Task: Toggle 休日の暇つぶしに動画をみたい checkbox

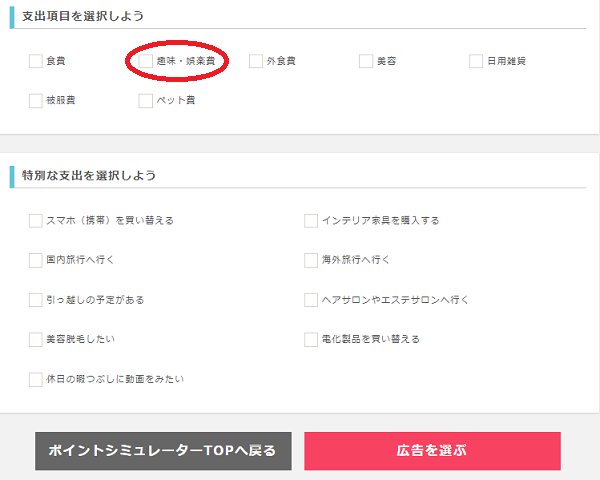Action: pyautogui.click(x=36, y=379)
